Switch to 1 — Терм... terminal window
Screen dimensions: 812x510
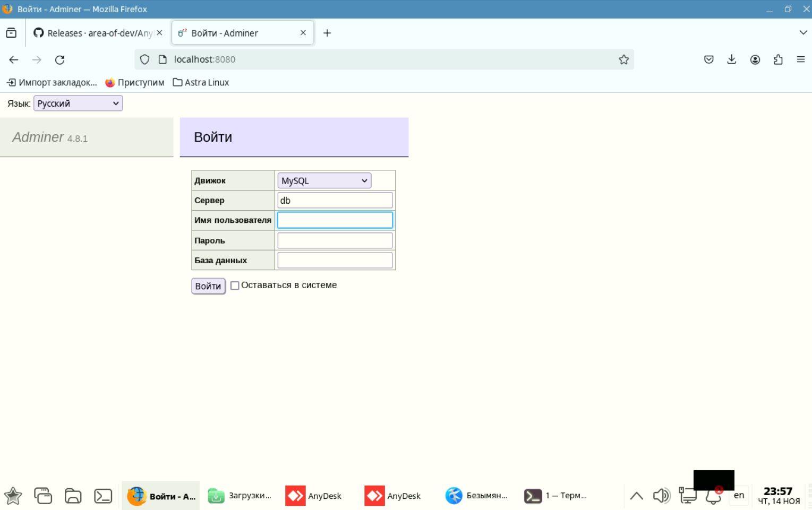(556, 496)
